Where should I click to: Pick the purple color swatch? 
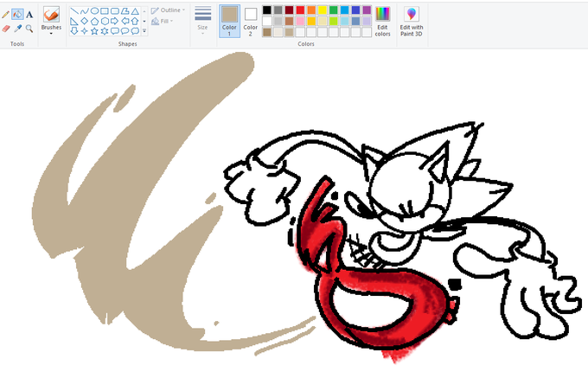coord(367,10)
